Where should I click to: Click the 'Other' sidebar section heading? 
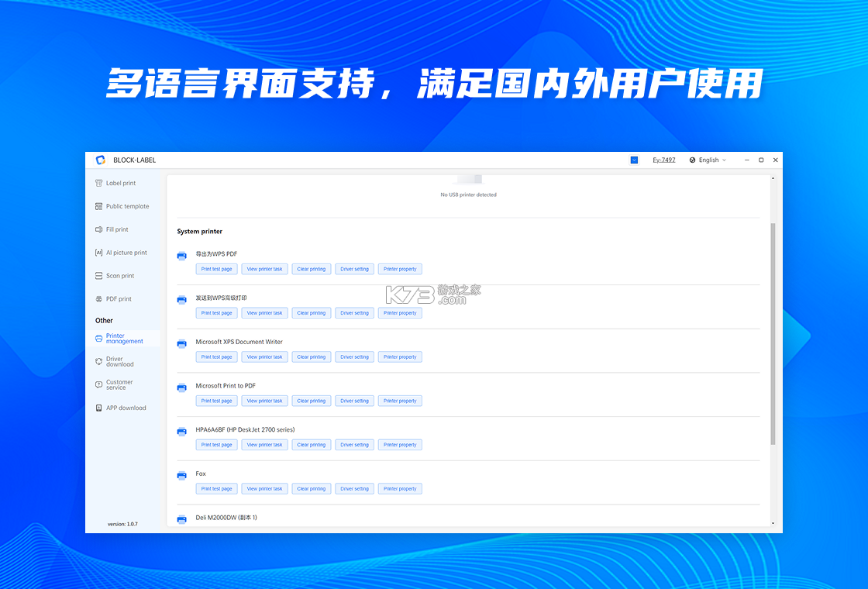(x=104, y=321)
